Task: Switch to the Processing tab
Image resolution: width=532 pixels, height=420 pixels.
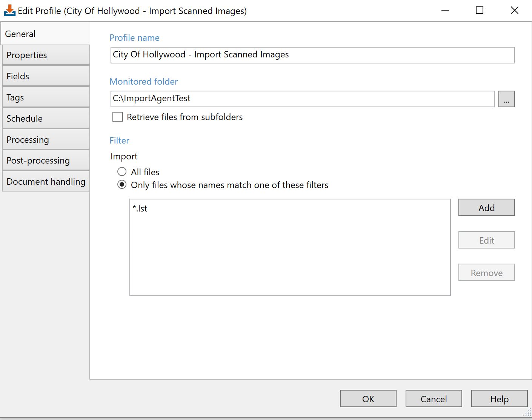Action: tap(46, 140)
